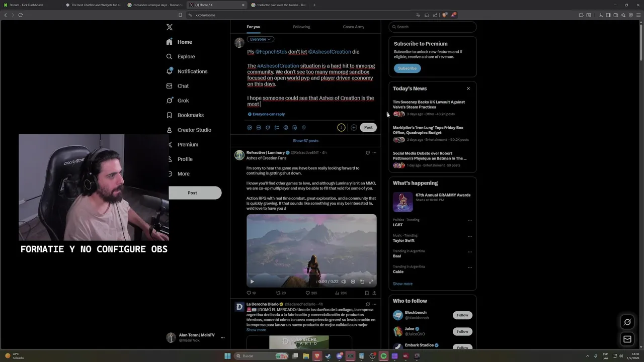Click Show 67 posts
Image resolution: width=644 pixels, height=362 pixels.
click(x=305, y=141)
